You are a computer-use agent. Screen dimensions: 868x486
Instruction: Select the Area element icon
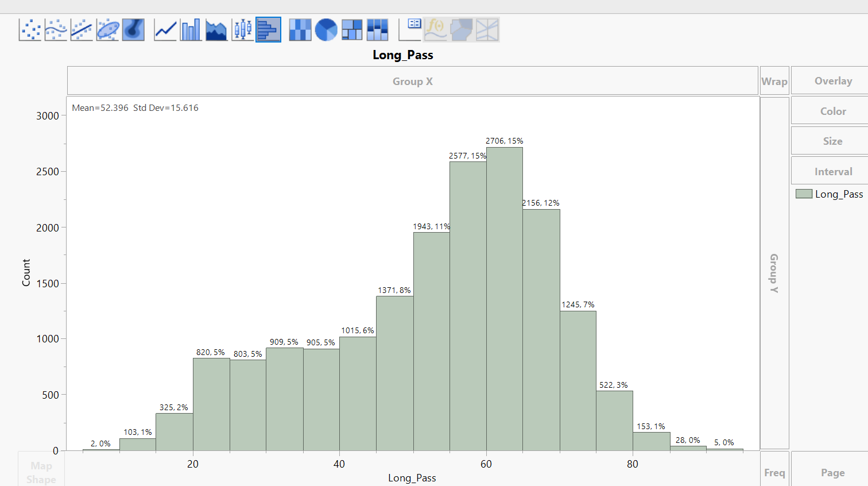(216, 29)
